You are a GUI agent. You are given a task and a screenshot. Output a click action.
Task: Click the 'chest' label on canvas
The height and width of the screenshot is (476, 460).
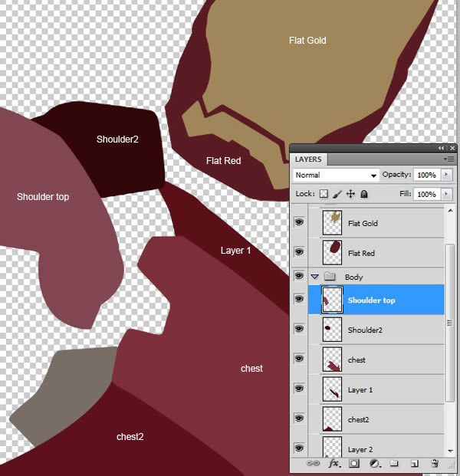(251, 368)
